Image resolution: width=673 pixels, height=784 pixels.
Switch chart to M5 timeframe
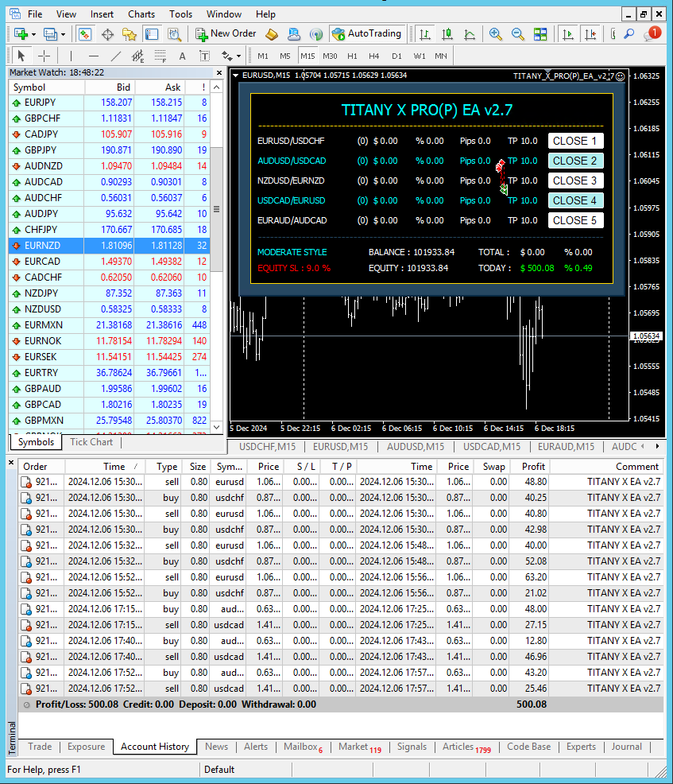(x=285, y=56)
